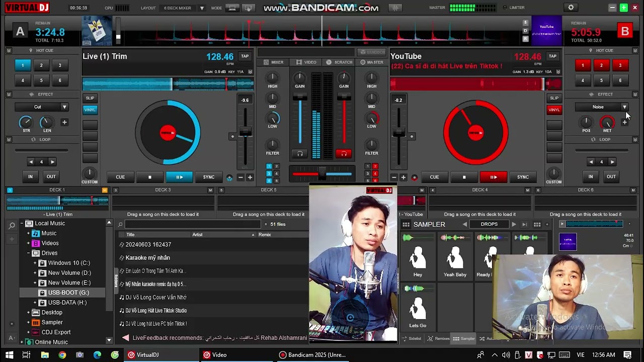Screen dimensions: 644x362
Task: Set loop IN on deck A
Action: (30, 176)
